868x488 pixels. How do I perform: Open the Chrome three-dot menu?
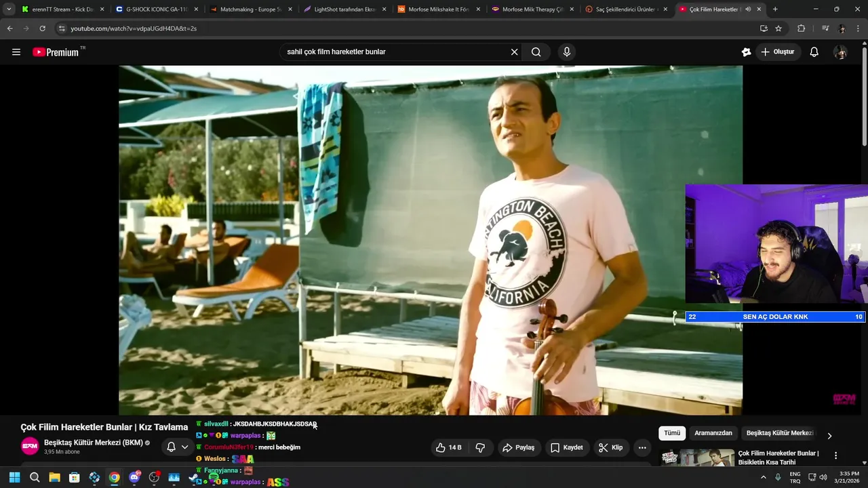pyautogui.click(x=857, y=28)
